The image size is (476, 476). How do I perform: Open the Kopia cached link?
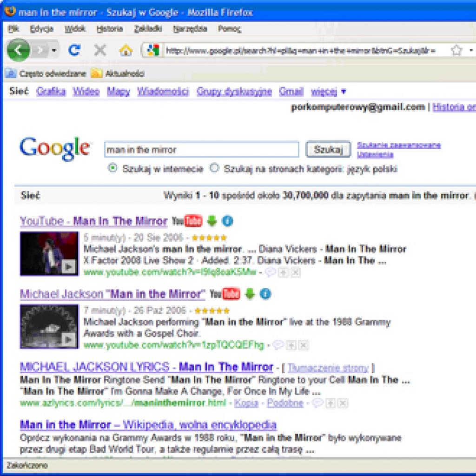coord(246,403)
